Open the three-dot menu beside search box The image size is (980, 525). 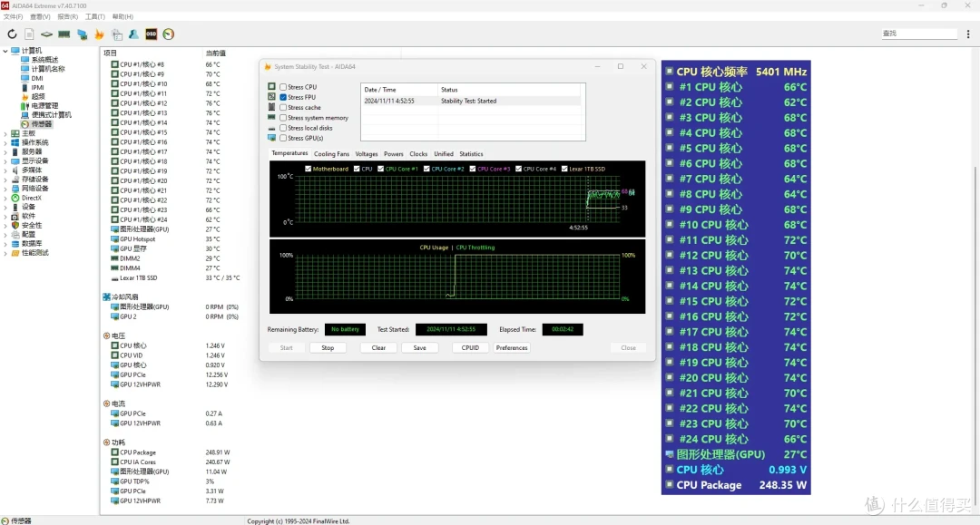968,34
